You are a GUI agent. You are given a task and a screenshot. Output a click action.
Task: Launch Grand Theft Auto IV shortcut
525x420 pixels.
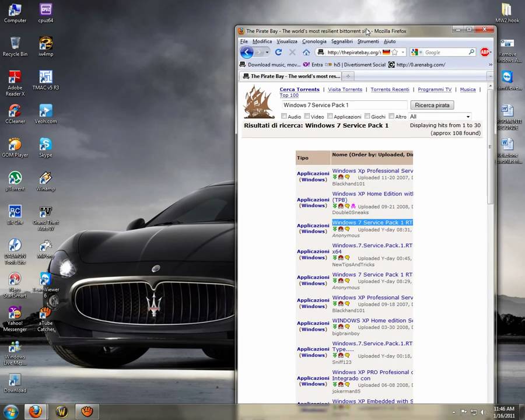coord(45,218)
